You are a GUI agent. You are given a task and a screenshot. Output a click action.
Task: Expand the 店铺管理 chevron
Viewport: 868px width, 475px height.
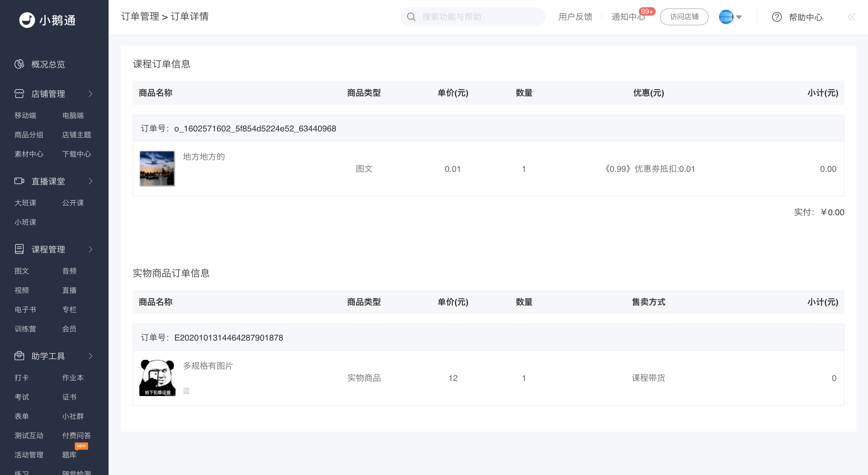(90, 94)
